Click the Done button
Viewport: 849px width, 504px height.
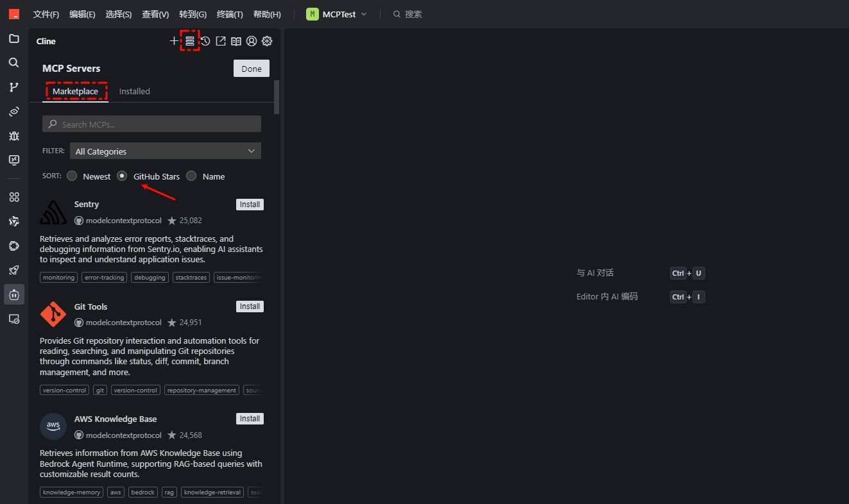(x=252, y=69)
